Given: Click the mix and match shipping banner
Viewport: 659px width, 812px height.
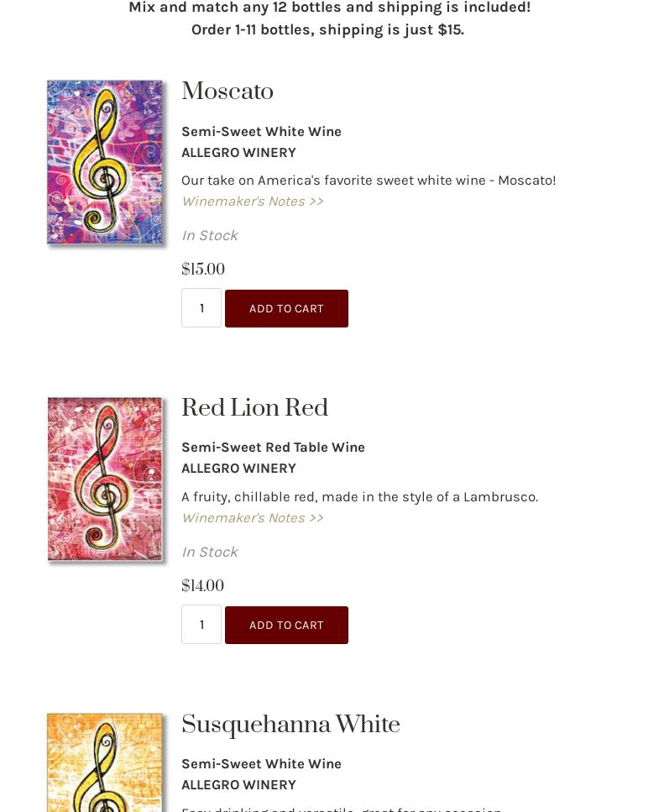Looking at the screenshot, I should pos(329,18).
